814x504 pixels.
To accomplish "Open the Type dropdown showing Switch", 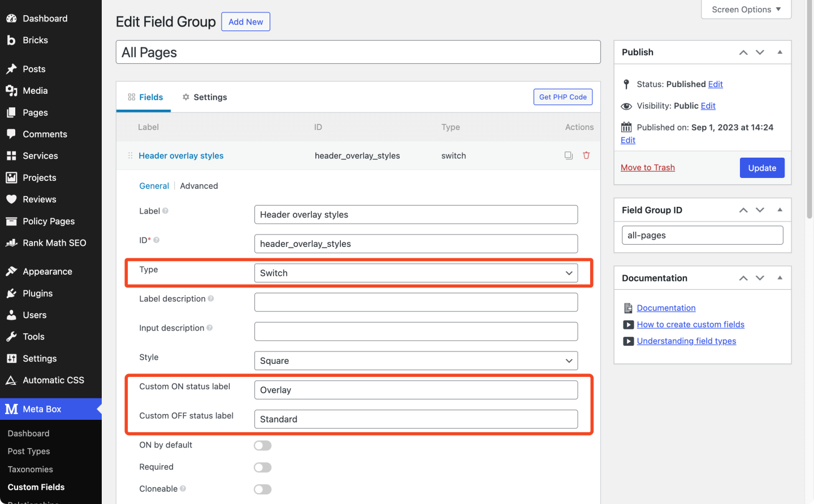I will (x=415, y=273).
